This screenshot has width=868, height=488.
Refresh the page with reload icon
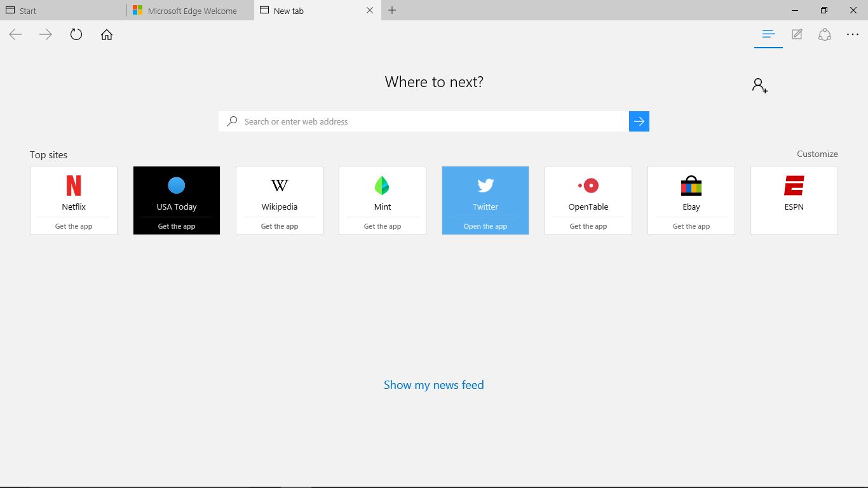click(x=76, y=35)
